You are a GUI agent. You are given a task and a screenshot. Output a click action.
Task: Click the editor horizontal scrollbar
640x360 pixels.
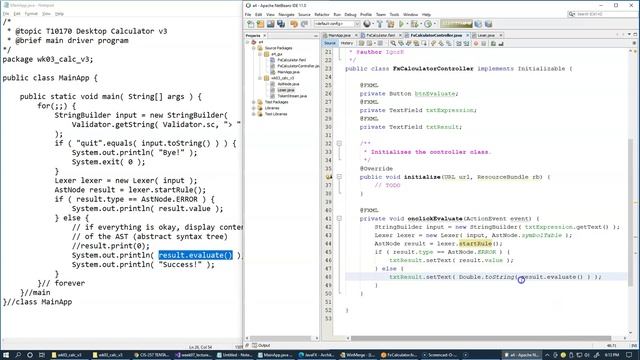click(480, 338)
